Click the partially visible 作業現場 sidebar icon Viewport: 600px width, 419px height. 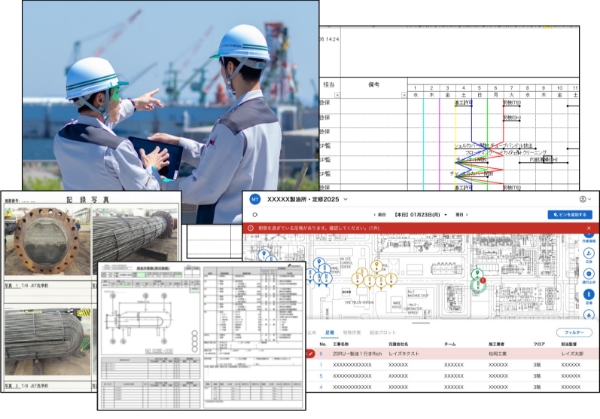589,237
